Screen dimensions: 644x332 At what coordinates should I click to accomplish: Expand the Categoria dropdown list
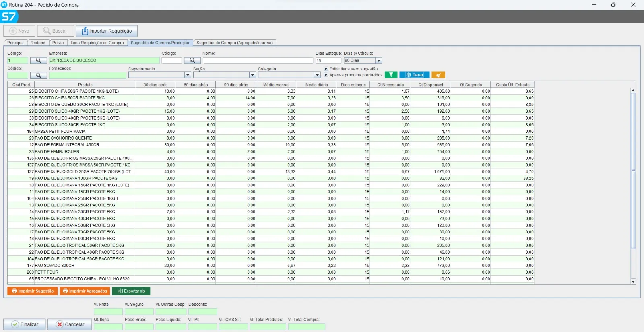click(317, 75)
